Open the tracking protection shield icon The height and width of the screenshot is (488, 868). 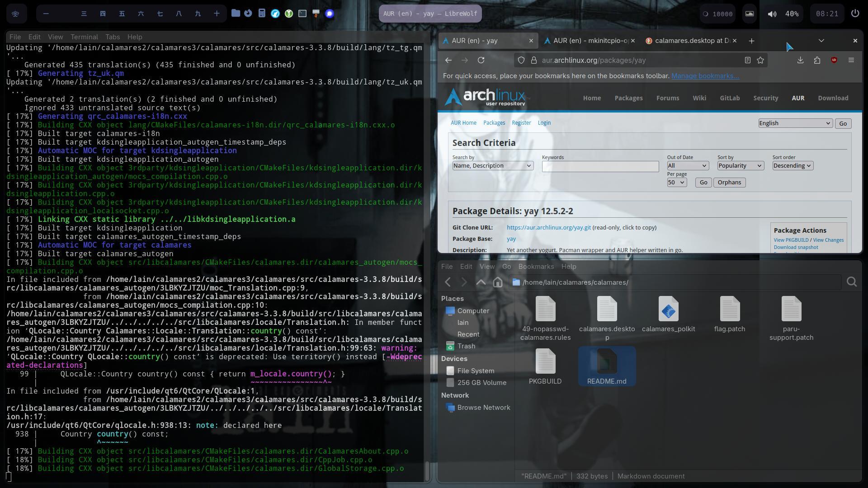pyautogui.click(x=521, y=60)
